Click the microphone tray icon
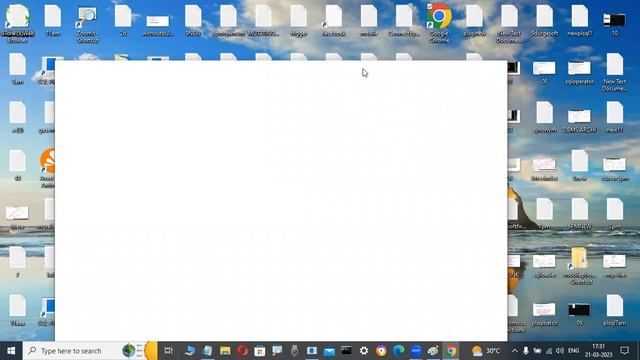The image size is (640, 360). click(x=526, y=351)
